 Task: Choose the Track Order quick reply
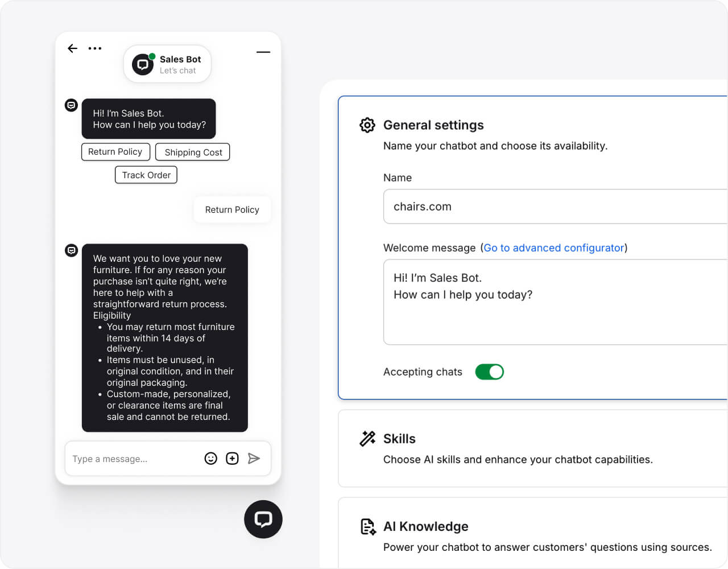pos(146,175)
